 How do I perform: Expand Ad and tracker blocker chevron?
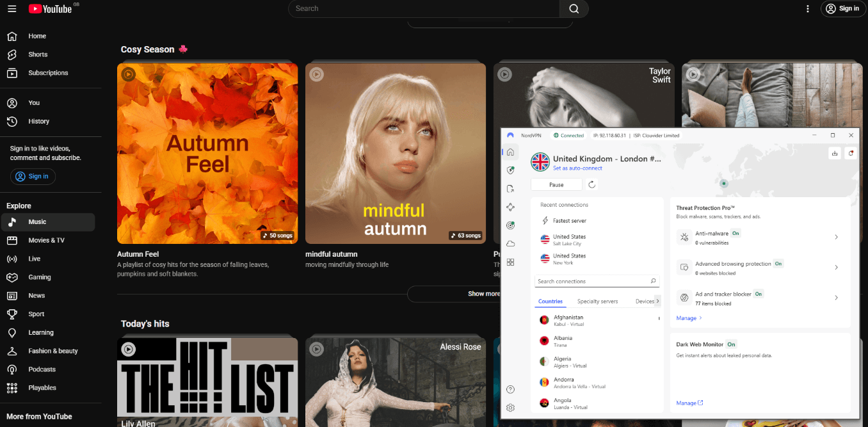(836, 298)
